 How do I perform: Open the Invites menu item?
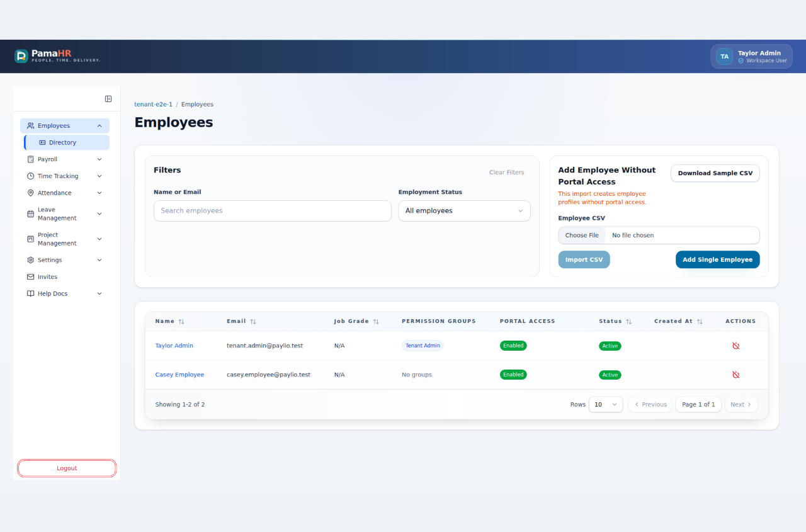pos(65,277)
